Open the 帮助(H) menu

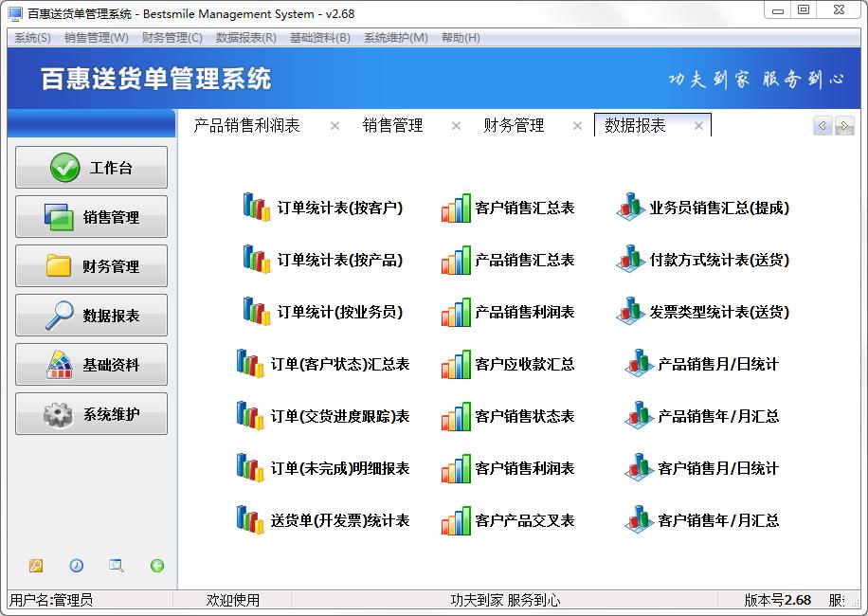(x=461, y=38)
